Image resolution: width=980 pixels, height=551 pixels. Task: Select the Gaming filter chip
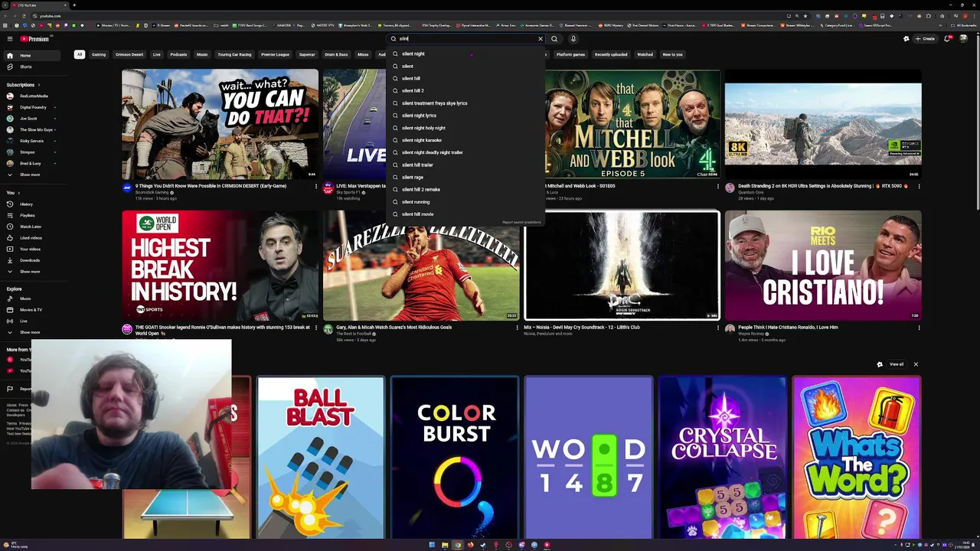coord(99,54)
